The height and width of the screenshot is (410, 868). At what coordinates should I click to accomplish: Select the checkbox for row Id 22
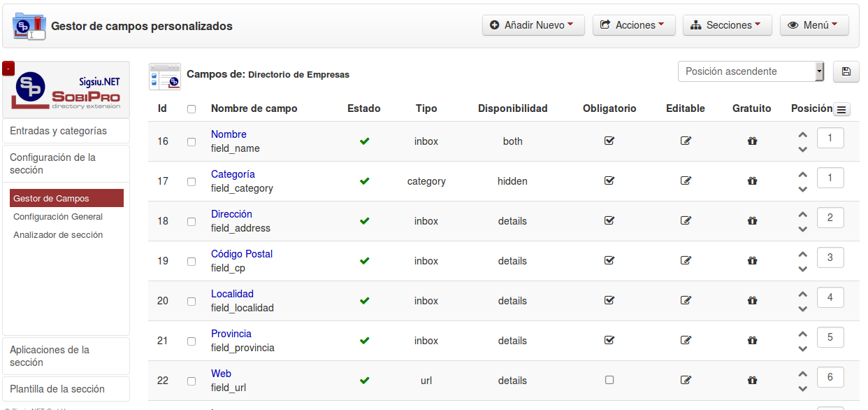(x=191, y=381)
